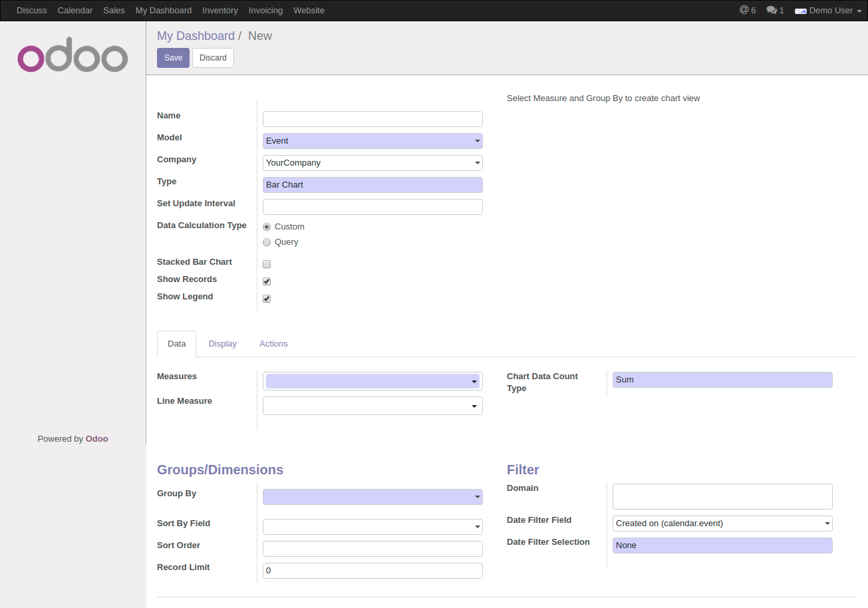The width and height of the screenshot is (868, 608).
Task: Click the Discard button
Action: point(213,58)
